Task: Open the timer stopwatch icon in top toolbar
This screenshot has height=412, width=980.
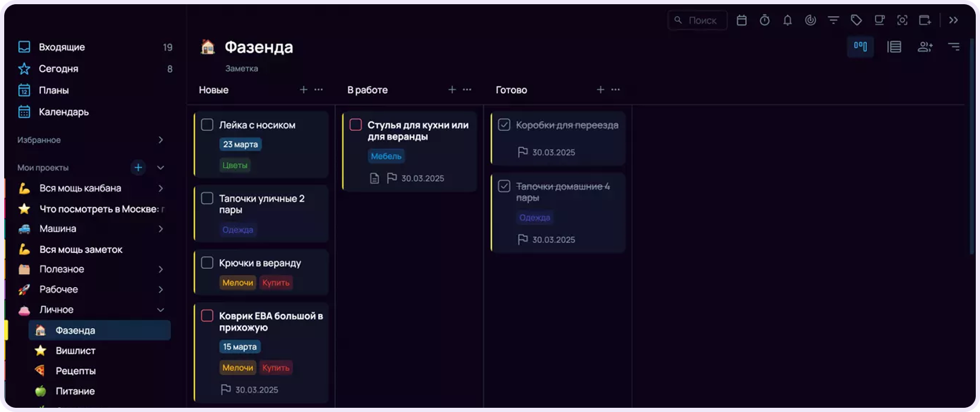Action: (x=764, y=20)
